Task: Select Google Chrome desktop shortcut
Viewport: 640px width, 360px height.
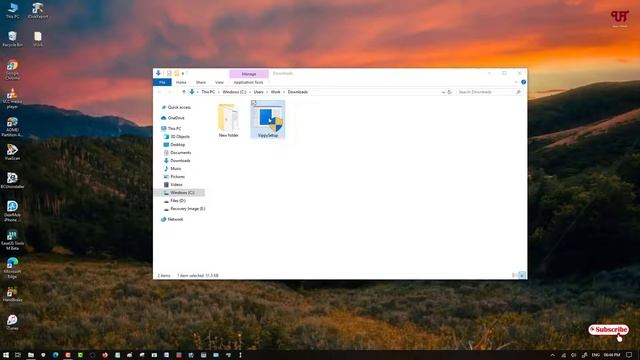Action: (12, 70)
